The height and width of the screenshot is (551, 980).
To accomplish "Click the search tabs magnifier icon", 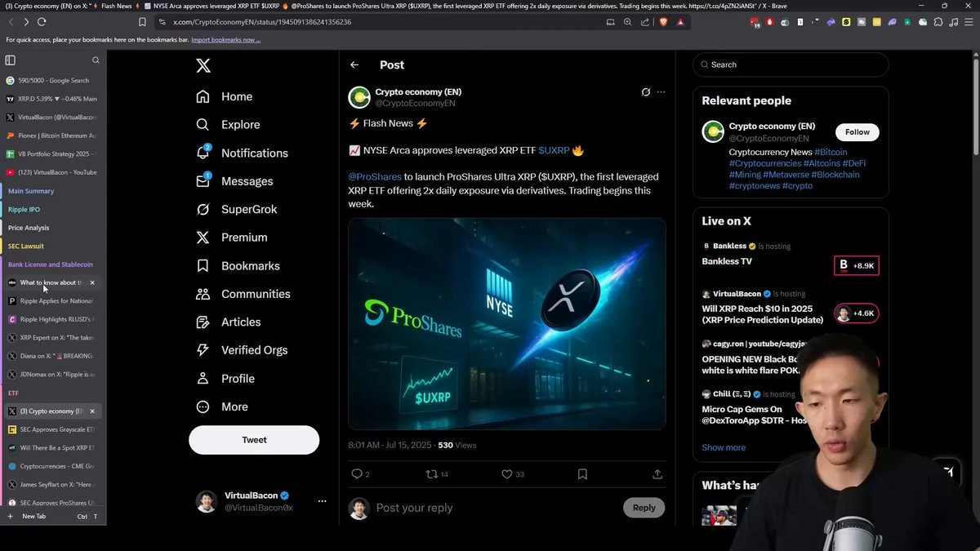I will click(x=96, y=60).
